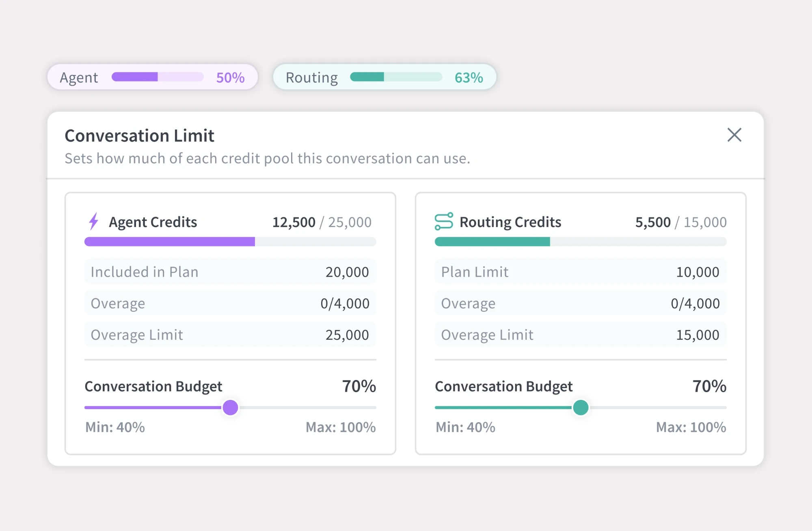This screenshot has height=531, width=812.
Task: Click the dialog subtitle about credit pools
Action: pyautogui.click(x=268, y=158)
